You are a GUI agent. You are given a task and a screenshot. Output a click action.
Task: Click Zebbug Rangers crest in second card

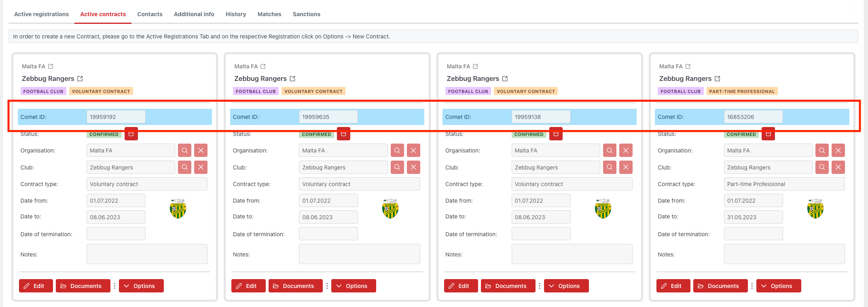tap(390, 209)
